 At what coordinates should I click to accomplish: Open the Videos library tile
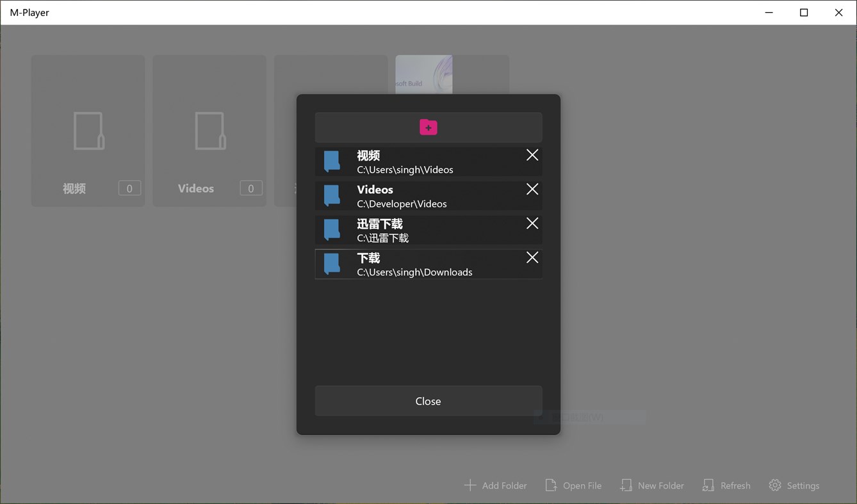[x=209, y=131]
